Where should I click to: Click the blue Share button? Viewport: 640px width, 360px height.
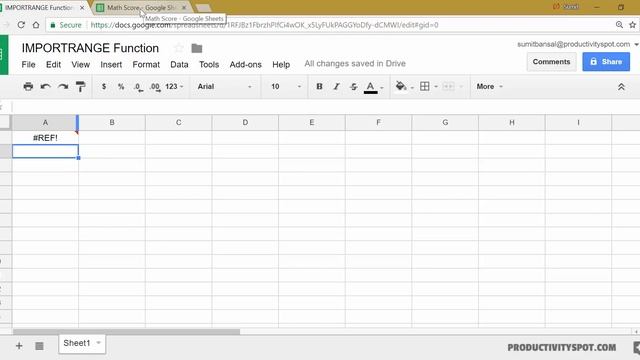point(606,62)
